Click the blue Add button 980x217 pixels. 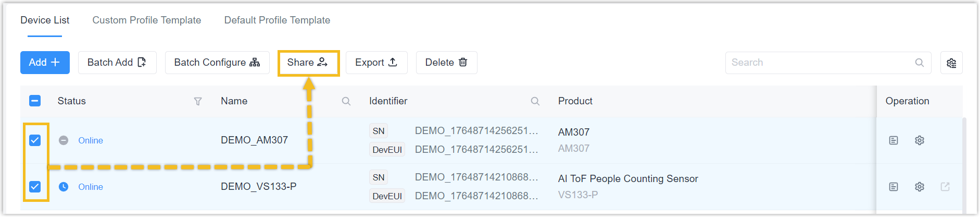point(45,63)
